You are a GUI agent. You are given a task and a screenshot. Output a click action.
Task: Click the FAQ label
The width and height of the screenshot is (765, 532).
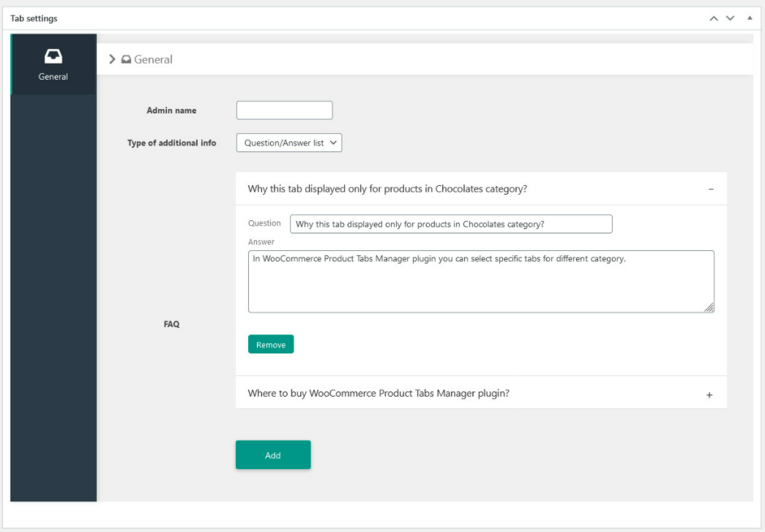172,324
